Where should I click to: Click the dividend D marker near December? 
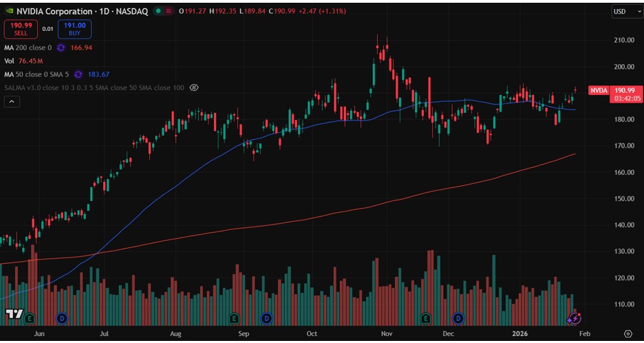pyautogui.click(x=458, y=318)
